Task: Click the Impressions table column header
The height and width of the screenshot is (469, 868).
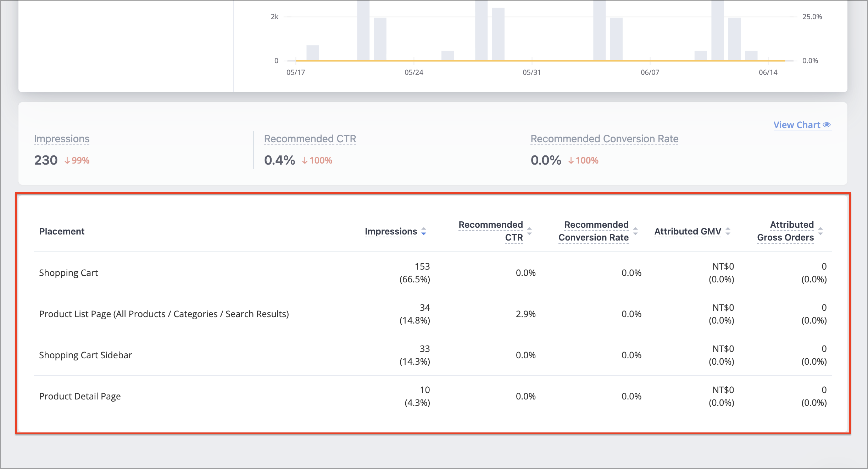Action: (391, 231)
